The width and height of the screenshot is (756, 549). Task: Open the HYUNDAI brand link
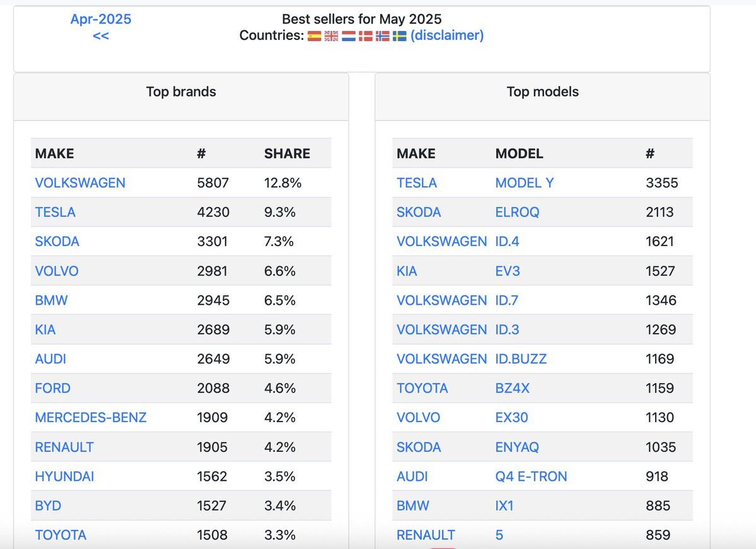pyautogui.click(x=64, y=476)
